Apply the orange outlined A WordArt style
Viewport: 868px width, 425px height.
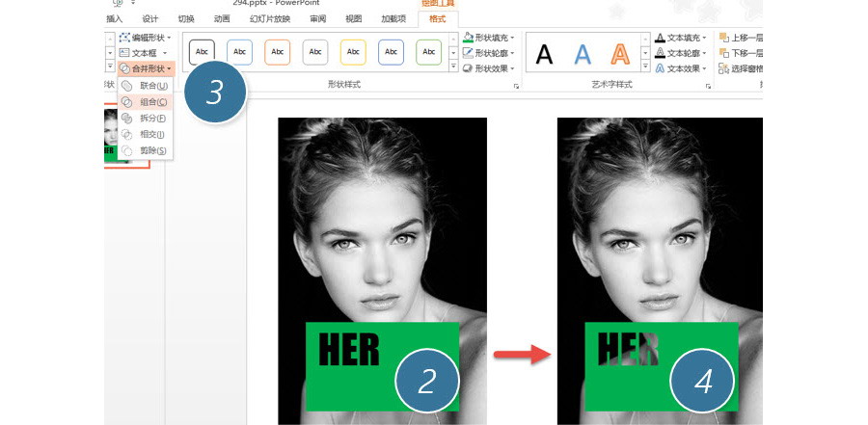(620, 54)
